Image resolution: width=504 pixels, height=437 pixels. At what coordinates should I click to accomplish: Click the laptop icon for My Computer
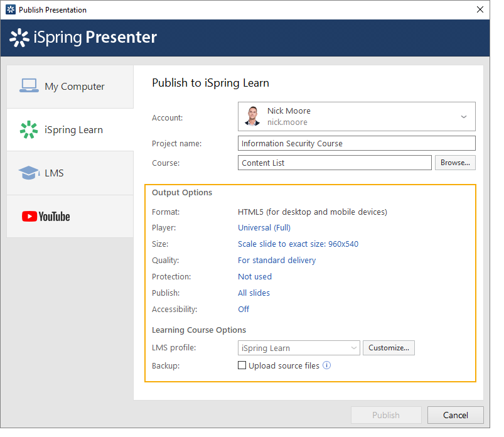29,86
